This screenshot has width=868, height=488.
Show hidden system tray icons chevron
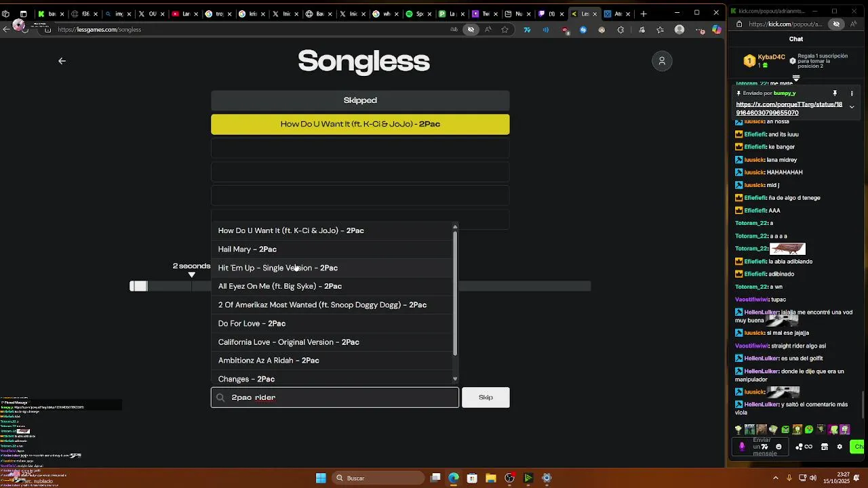(x=776, y=479)
